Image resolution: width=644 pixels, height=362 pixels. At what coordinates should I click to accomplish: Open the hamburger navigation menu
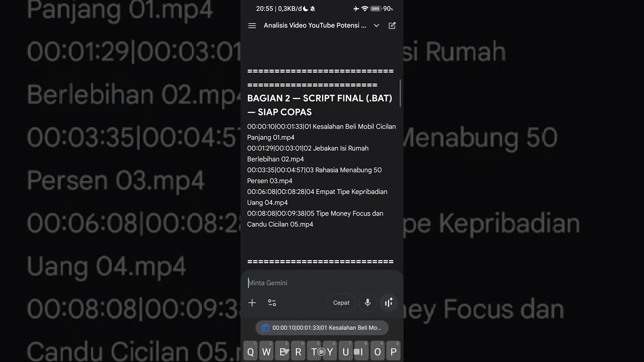(x=252, y=26)
